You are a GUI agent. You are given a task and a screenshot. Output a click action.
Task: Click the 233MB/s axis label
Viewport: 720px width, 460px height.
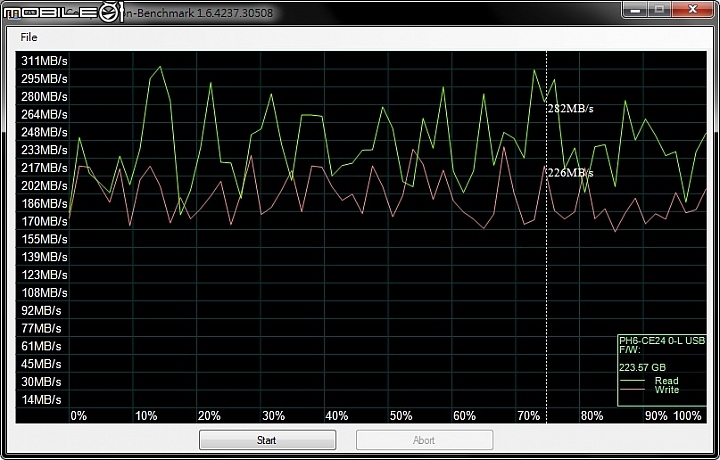pos(44,150)
